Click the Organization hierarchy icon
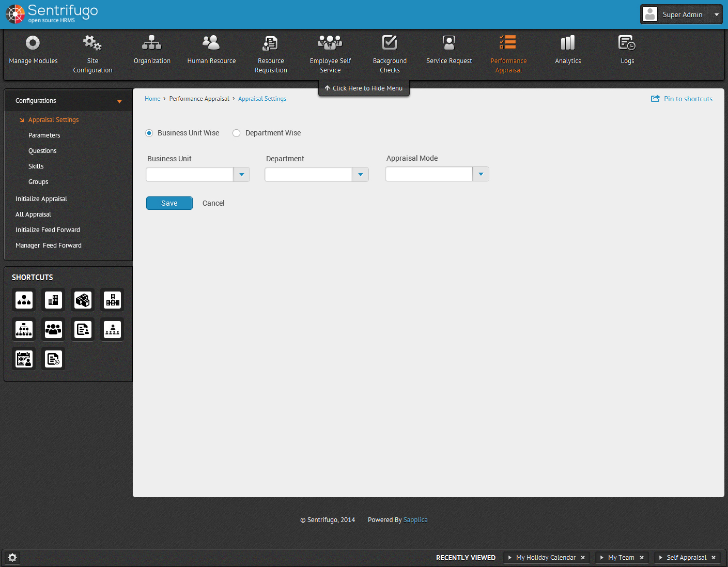Viewport: 728px width, 567px height. click(151, 43)
